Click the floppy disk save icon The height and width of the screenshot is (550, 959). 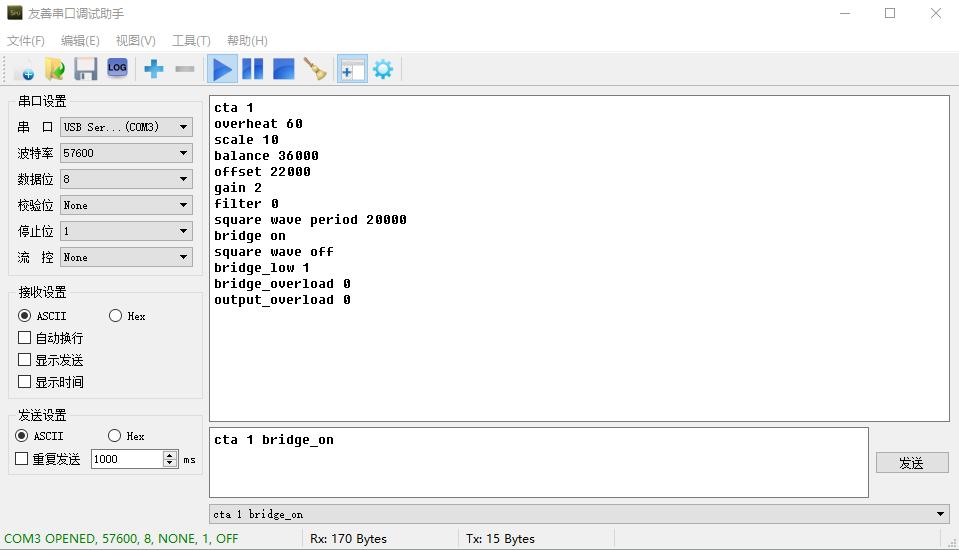pyautogui.click(x=85, y=69)
